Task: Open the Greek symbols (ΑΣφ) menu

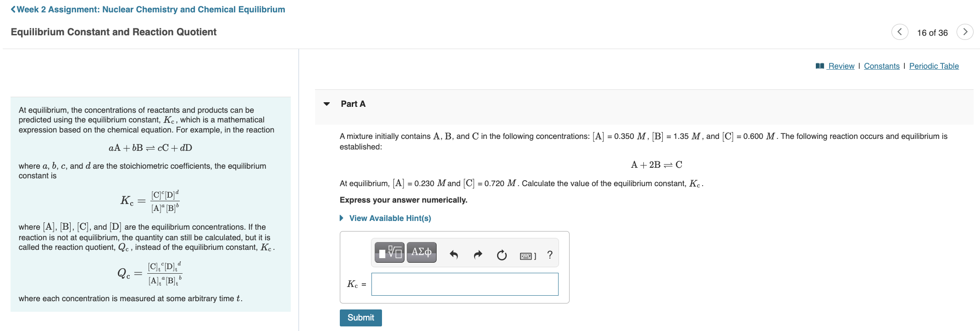Action: 421,252
